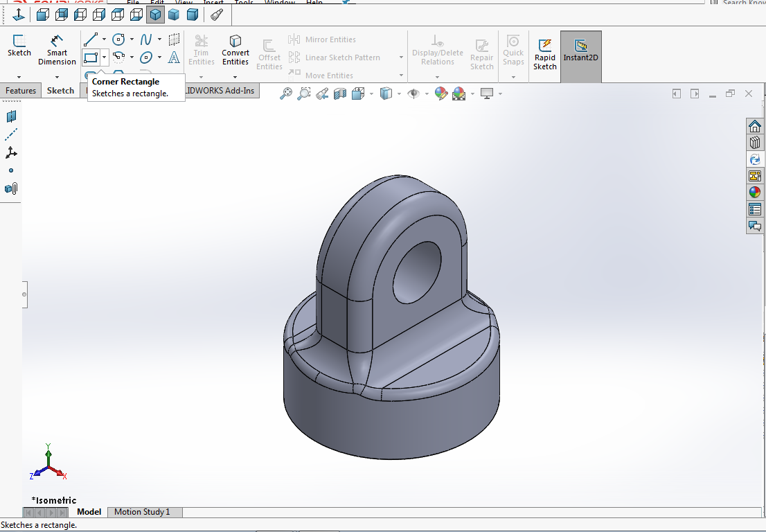Image resolution: width=766 pixels, height=532 pixels.
Task: Pick the Spline sketch tool
Action: tap(146, 39)
